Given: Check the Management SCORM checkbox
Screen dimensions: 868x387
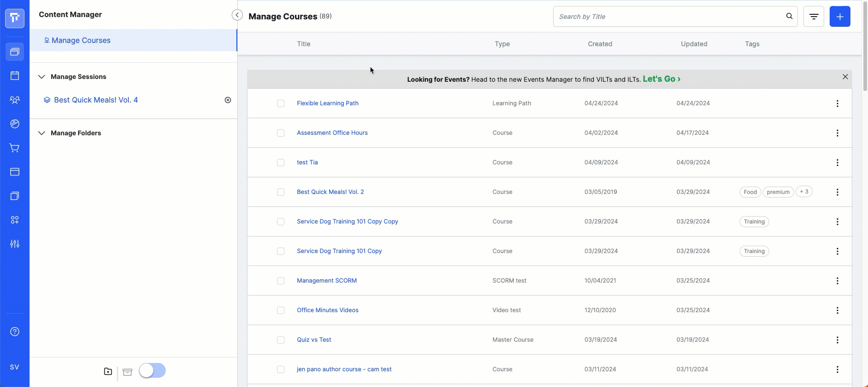Looking at the screenshot, I should tap(281, 281).
